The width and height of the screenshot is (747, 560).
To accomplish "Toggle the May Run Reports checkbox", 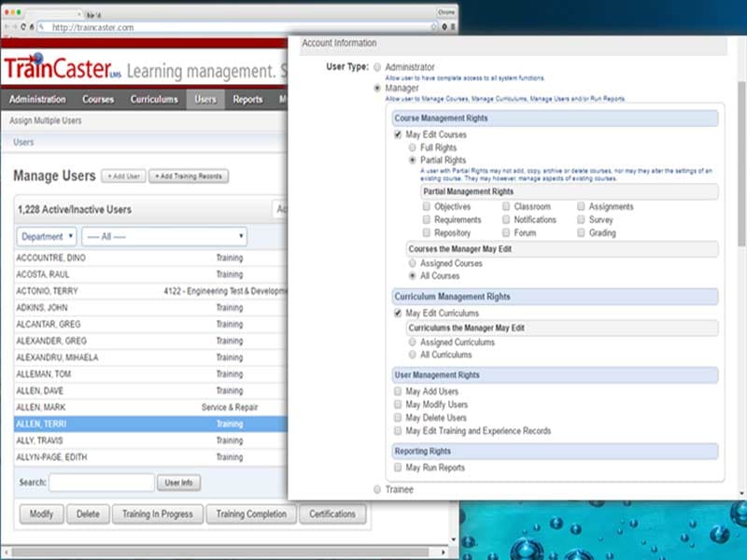I will [x=399, y=468].
